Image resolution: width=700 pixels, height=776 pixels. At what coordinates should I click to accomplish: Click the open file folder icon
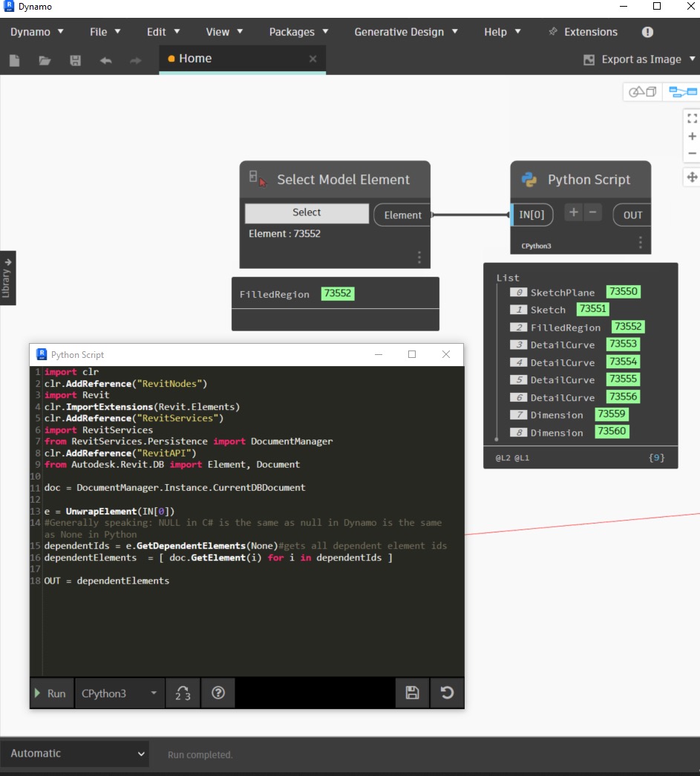tap(45, 59)
